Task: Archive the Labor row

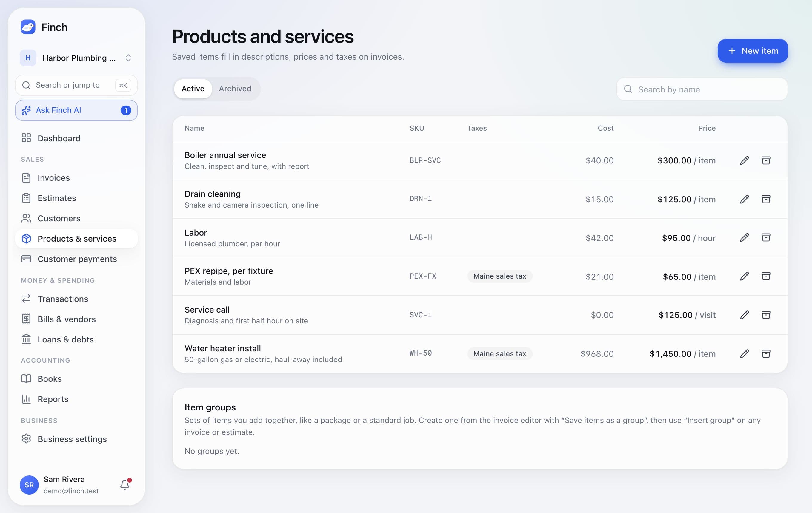Action: click(766, 237)
